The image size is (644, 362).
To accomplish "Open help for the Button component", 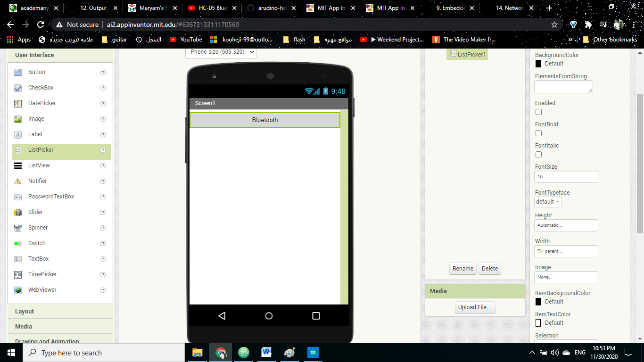I will click(103, 72).
